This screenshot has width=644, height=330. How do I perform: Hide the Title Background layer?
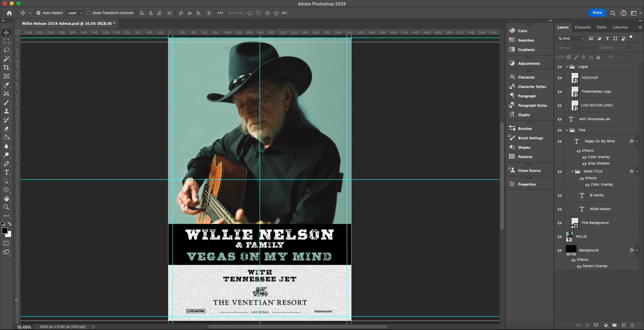tap(559, 223)
